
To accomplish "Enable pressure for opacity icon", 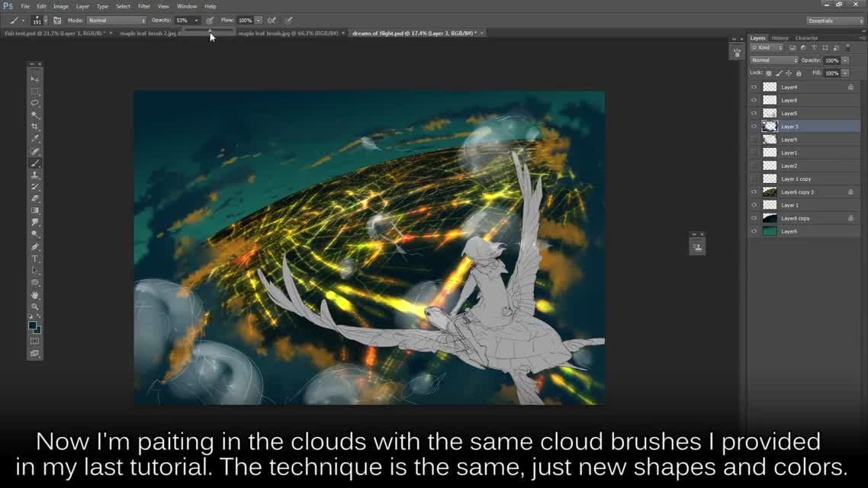I will click(210, 21).
